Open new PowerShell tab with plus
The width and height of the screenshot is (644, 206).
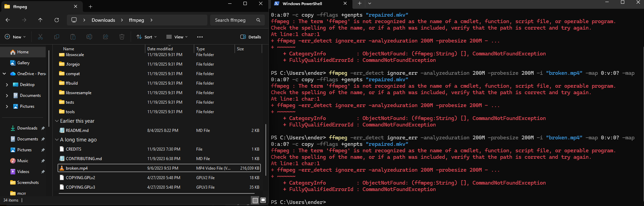(x=360, y=3)
